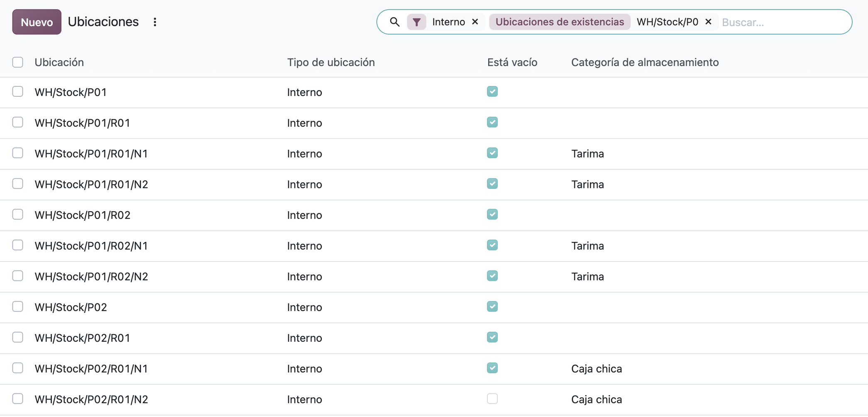Viewport: 868px width, 417px height.
Task: Open location WH/Stock/P02
Action: 71,307
